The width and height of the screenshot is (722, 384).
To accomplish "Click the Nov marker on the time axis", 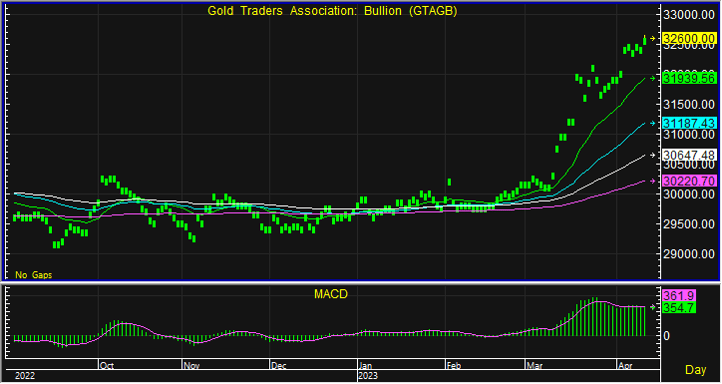I will (192, 366).
